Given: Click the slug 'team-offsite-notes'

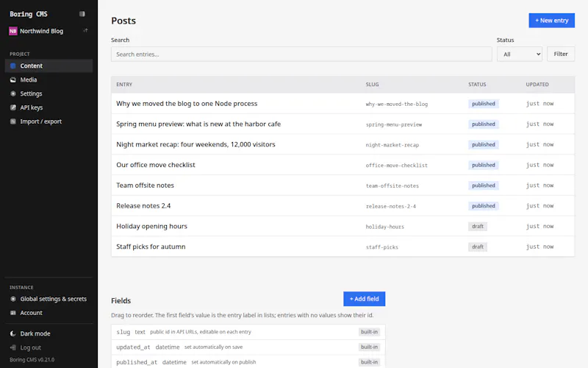Looking at the screenshot, I should (392, 185).
